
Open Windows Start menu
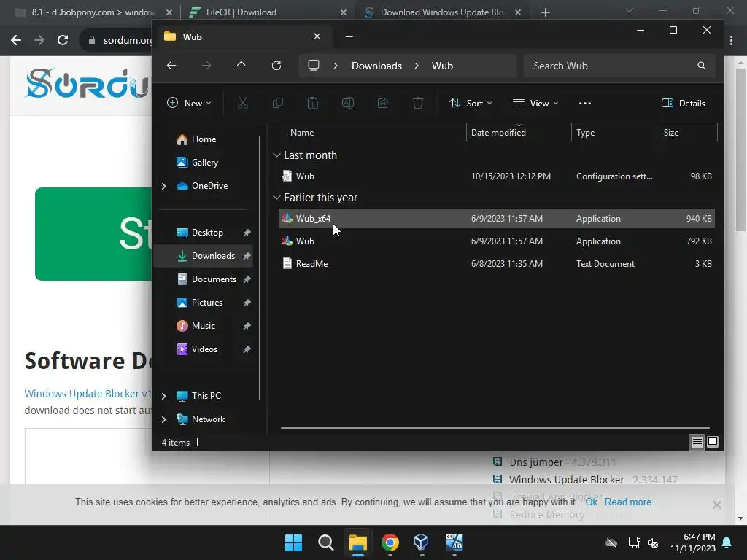[x=293, y=542]
